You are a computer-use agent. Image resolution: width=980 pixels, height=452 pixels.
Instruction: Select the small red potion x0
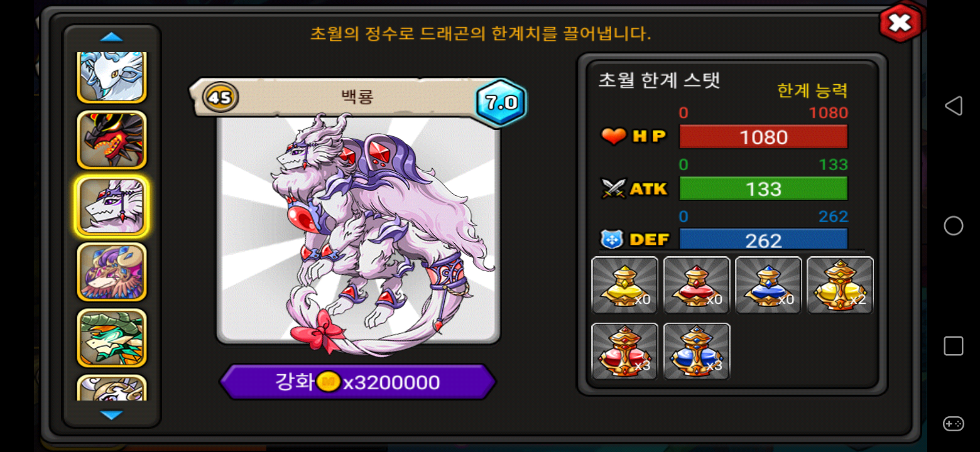697,285
